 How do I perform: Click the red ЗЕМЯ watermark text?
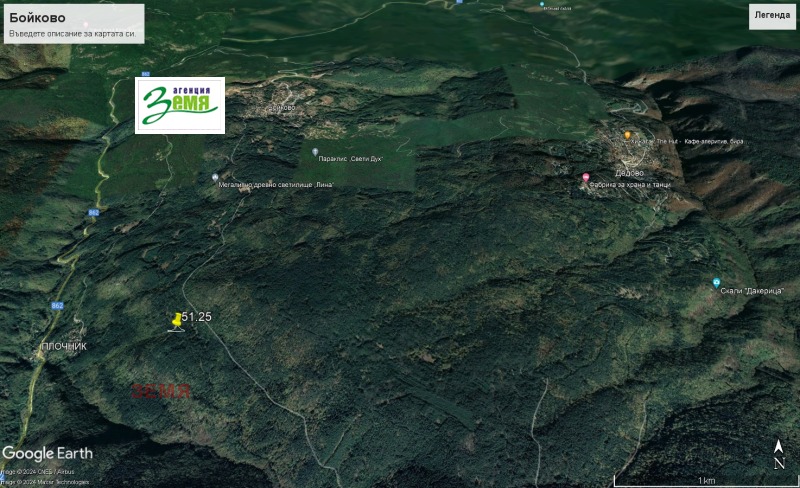pos(161,391)
